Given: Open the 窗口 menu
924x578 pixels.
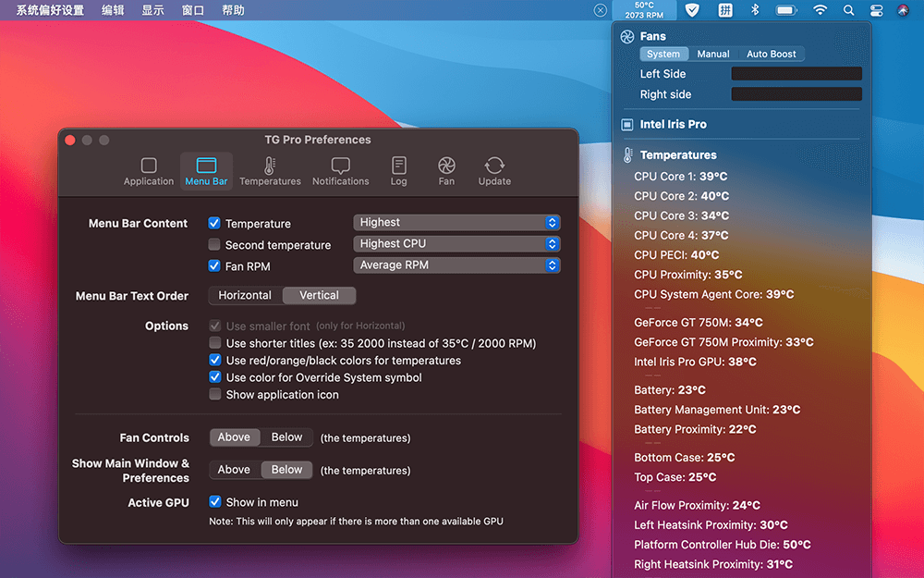Looking at the screenshot, I should [x=193, y=10].
